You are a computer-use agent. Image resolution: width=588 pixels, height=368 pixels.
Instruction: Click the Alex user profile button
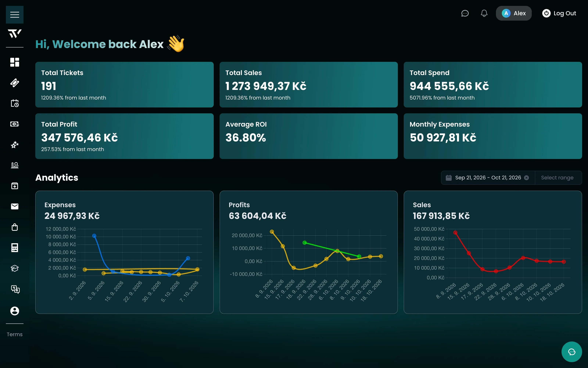tap(514, 13)
